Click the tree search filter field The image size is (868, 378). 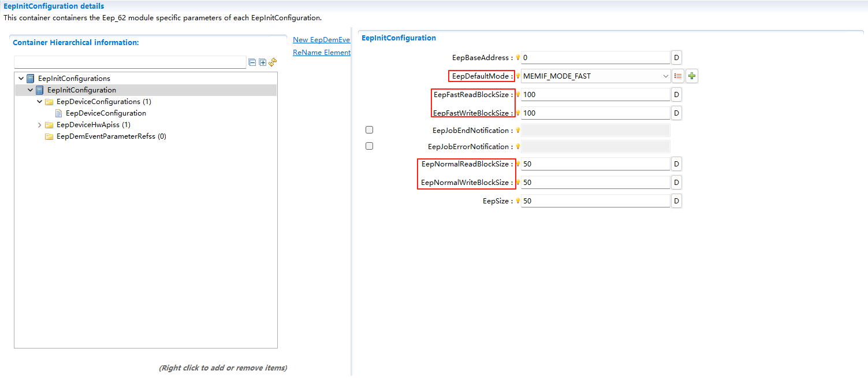click(130, 62)
